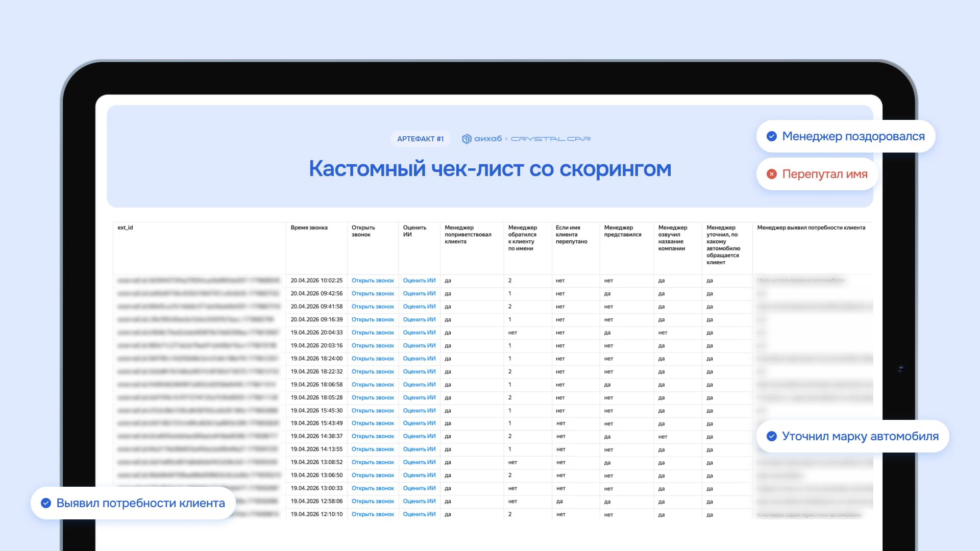
Task: Click the timestamp '19.04.2026 15:43:49'
Action: 316,423
